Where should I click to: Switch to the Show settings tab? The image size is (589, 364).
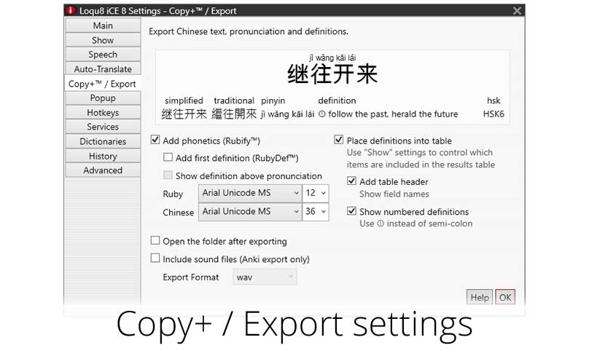coord(103,40)
